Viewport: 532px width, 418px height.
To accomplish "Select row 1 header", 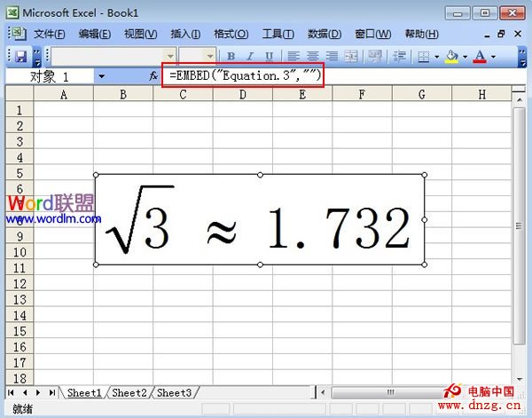I will 20,110.
